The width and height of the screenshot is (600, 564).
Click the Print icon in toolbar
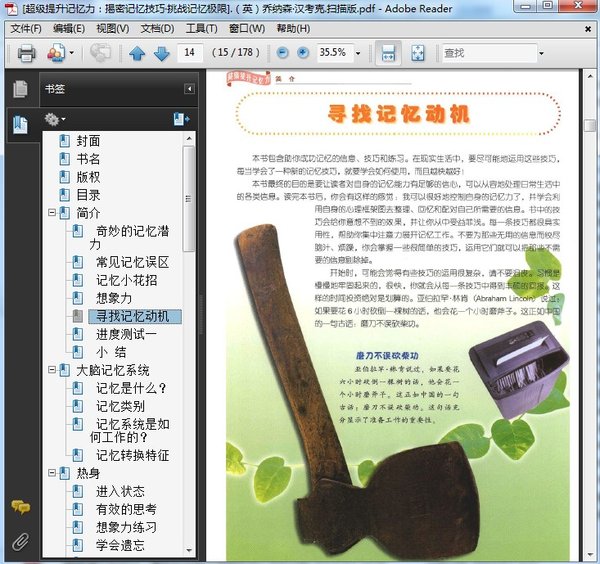[26, 53]
